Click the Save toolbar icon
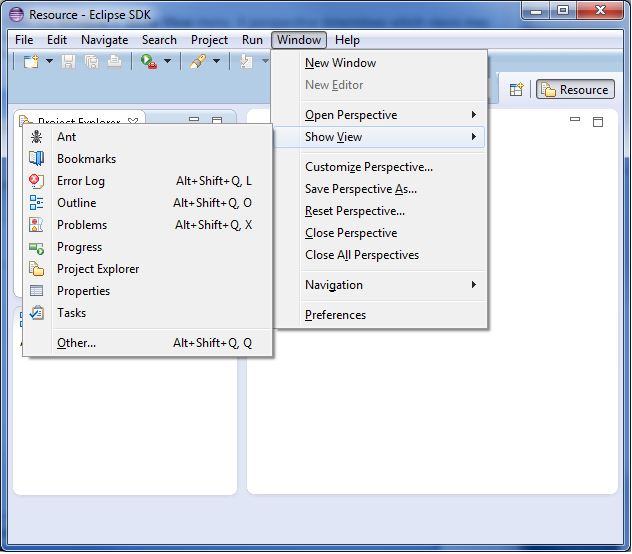This screenshot has width=632, height=554. click(x=68, y=62)
